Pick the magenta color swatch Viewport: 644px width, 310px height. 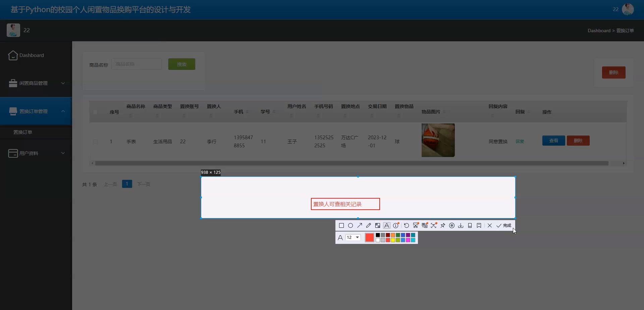[x=408, y=240]
